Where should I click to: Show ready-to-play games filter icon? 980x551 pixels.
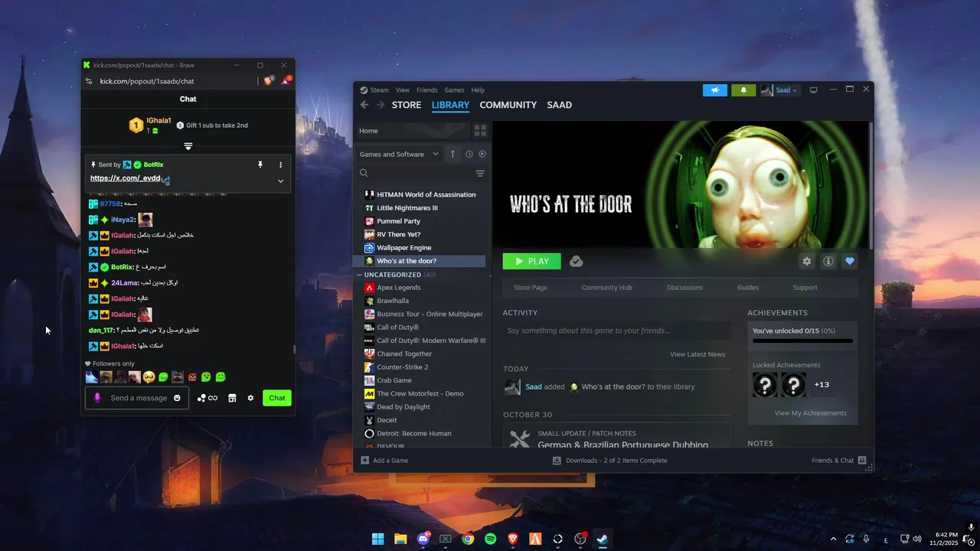pos(482,154)
